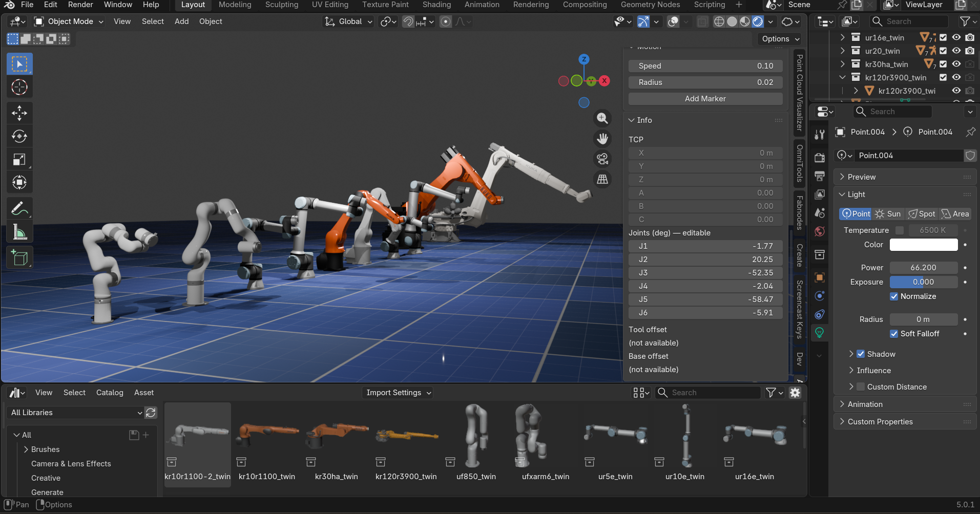Open Import Settings in the asset browser
Viewport: 980px width, 514px height.
tap(397, 392)
